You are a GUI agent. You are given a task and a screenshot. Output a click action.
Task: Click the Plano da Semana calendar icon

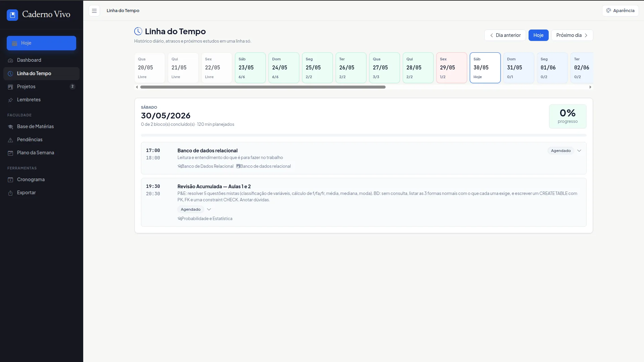[x=10, y=153]
